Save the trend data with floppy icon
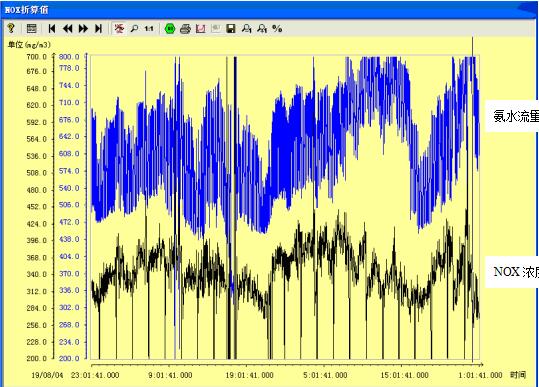 (231, 29)
